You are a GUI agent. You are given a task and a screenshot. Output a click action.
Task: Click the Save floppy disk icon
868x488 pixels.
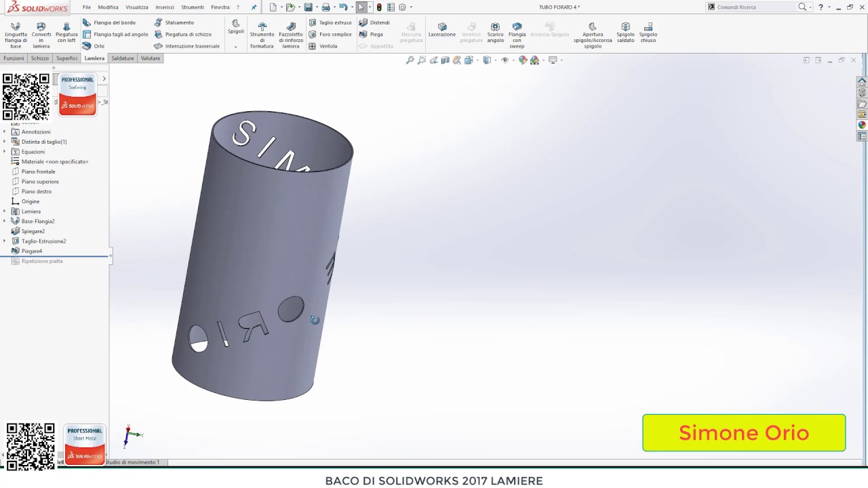pyautogui.click(x=308, y=7)
